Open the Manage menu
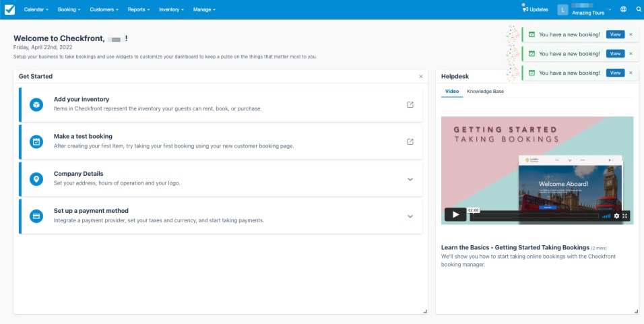 coord(204,9)
